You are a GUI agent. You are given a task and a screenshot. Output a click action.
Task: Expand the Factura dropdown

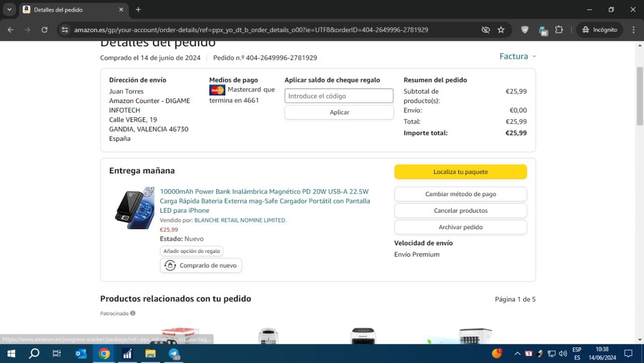coord(518,56)
